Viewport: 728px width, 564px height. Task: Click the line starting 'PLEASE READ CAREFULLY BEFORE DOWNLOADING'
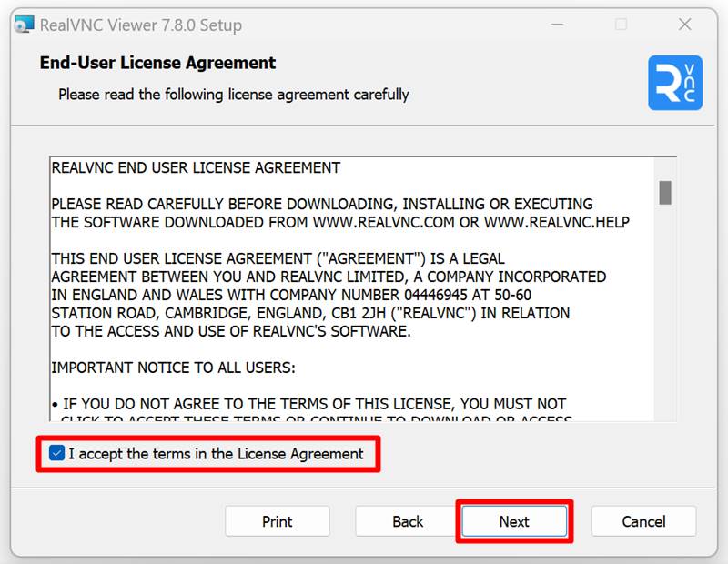tap(322, 204)
